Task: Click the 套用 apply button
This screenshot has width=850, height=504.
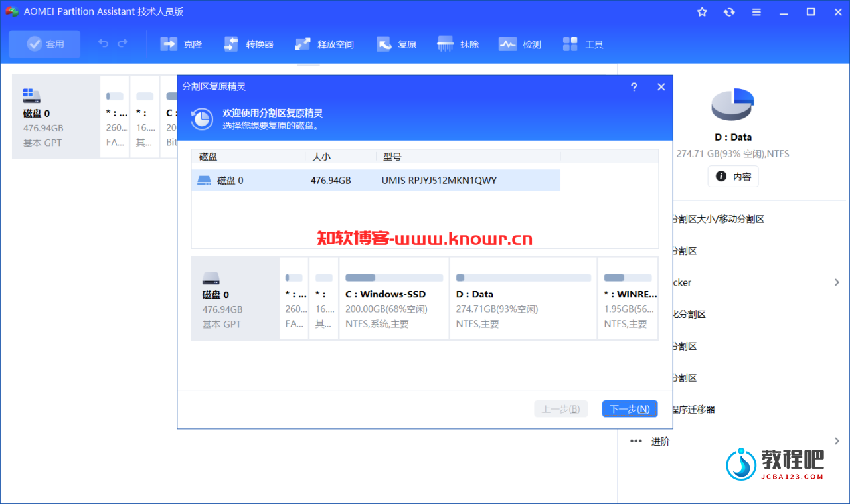Action: point(44,44)
